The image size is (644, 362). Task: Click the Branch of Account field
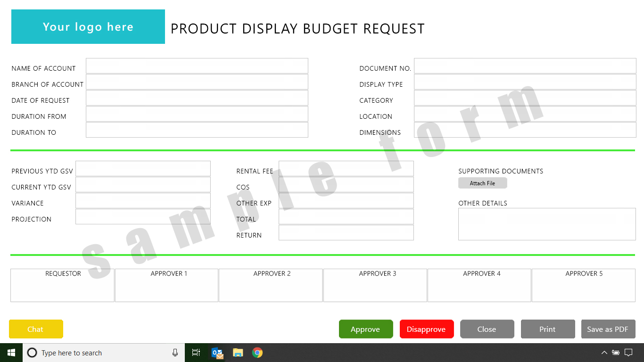click(x=197, y=82)
